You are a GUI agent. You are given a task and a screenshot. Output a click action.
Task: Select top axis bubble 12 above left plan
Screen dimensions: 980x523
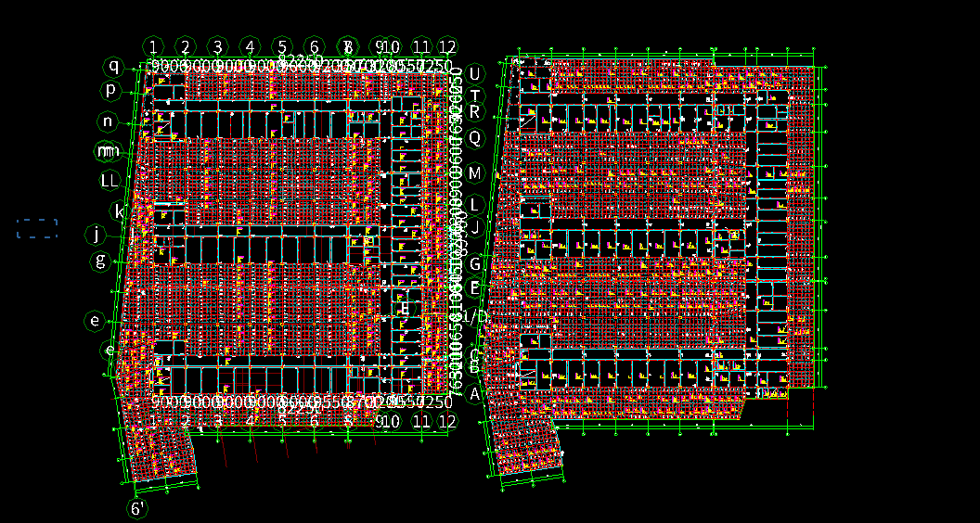pyautogui.click(x=447, y=47)
